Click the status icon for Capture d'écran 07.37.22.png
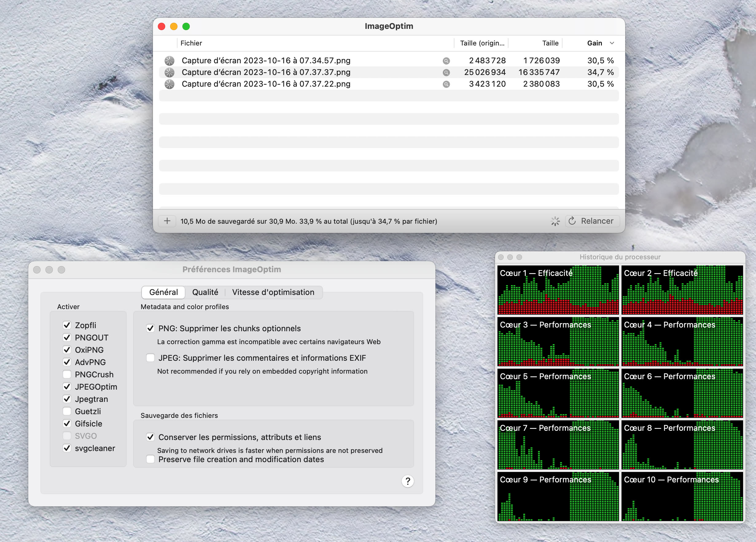756x542 pixels. click(x=169, y=84)
